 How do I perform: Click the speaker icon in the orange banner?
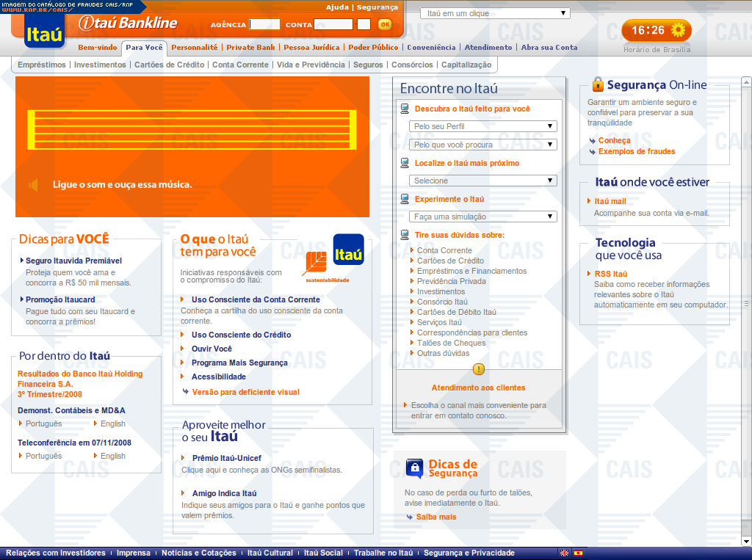click(34, 185)
